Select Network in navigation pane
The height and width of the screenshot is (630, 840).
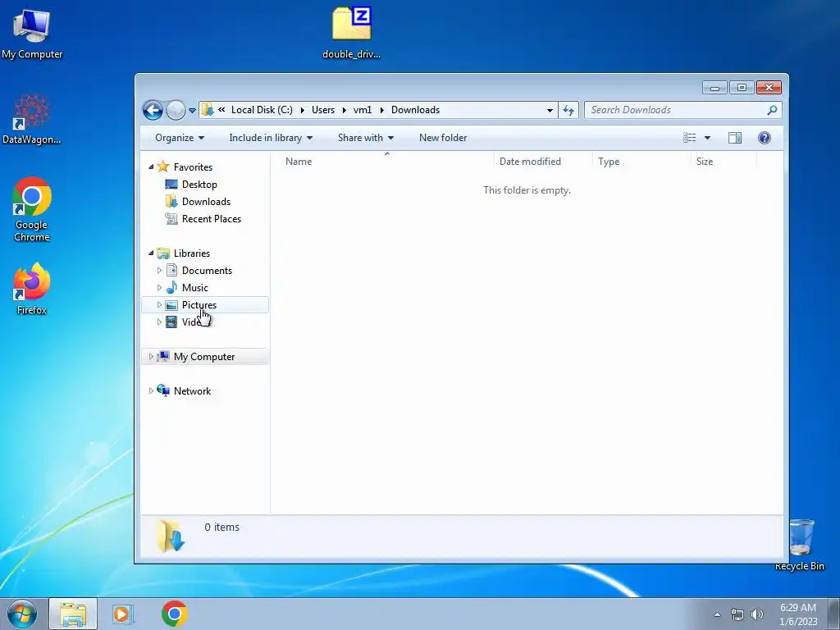(x=192, y=391)
